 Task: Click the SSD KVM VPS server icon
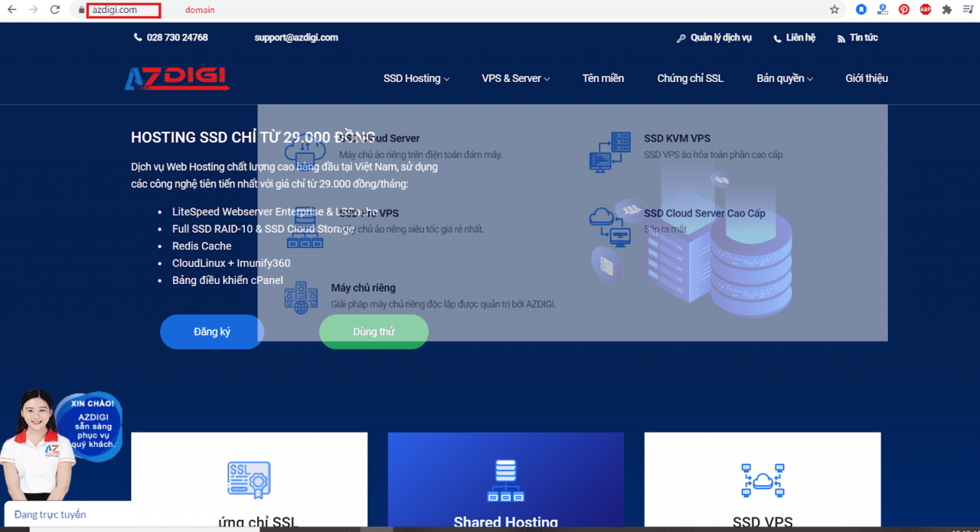[x=609, y=151]
